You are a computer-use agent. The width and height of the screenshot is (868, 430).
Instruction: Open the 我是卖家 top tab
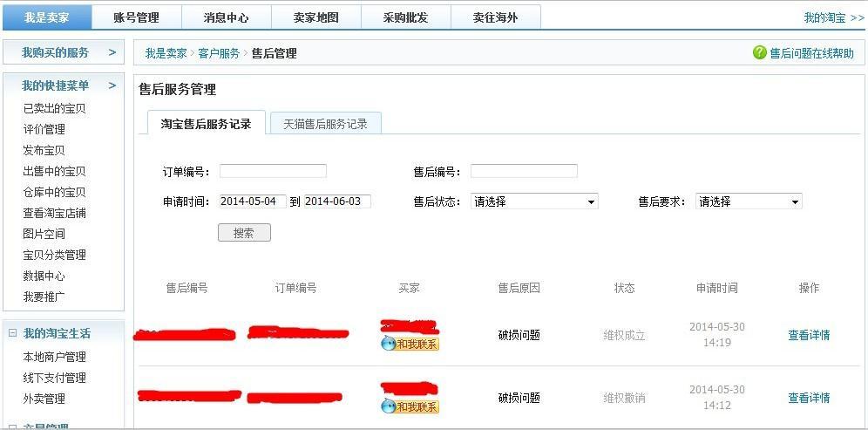pyautogui.click(x=46, y=17)
